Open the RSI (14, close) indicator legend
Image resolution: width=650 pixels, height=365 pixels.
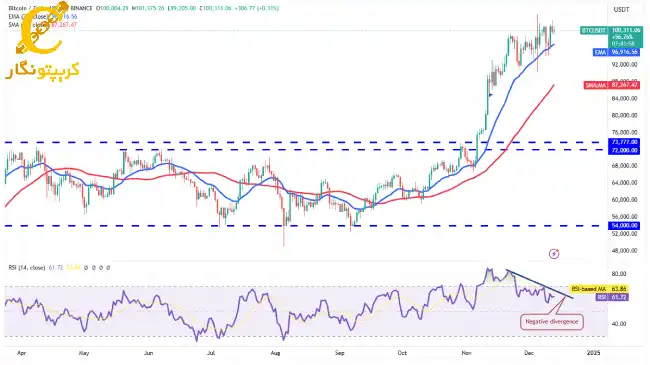coord(27,268)
